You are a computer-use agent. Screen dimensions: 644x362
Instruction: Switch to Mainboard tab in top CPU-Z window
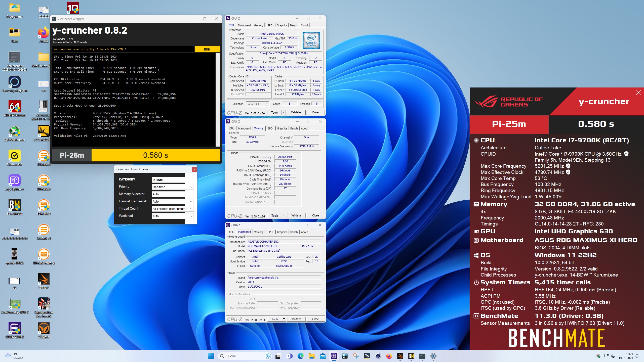(244, 25)
